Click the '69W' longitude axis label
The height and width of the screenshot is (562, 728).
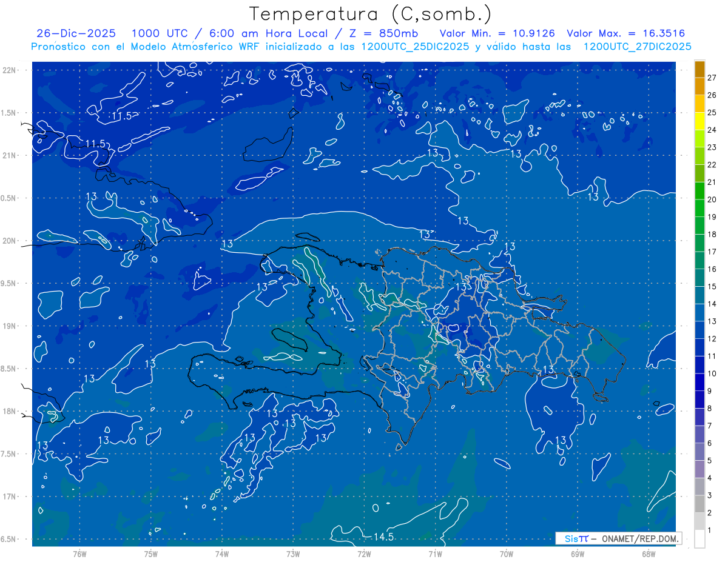coord(578,554)
